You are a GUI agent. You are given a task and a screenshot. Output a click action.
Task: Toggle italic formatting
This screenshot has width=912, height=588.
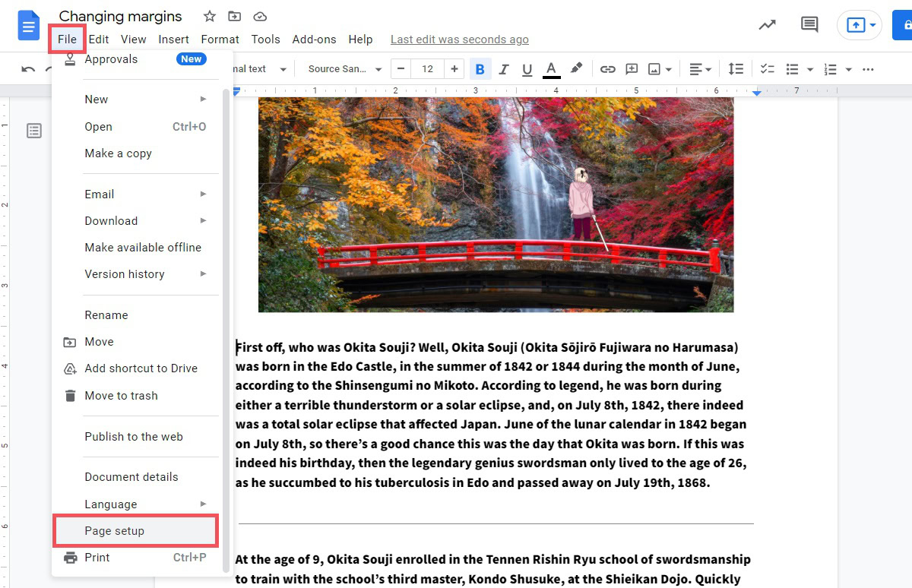point(503,69)
